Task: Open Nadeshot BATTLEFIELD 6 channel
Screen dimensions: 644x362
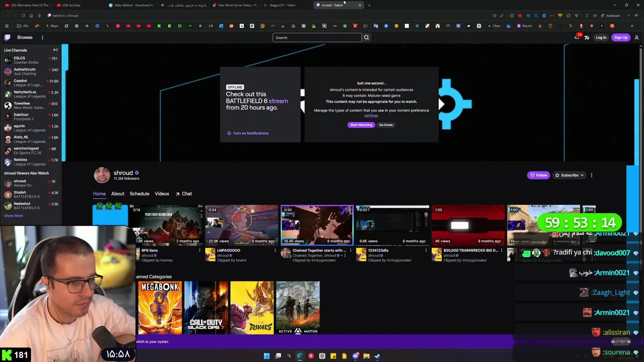Action: (31, 206)
